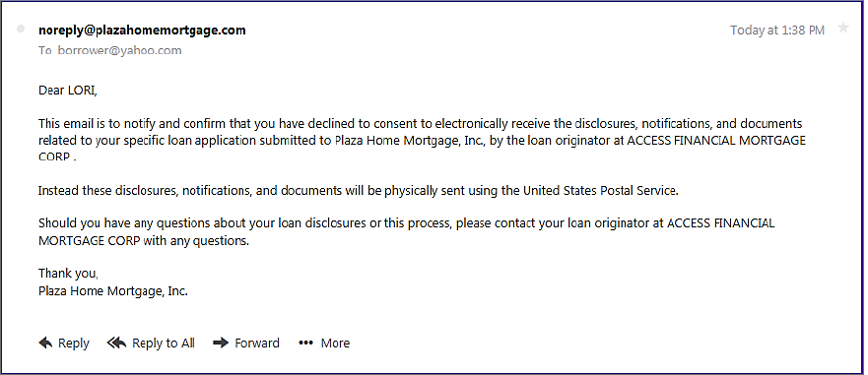Image resolution: width=868 pixels, height=375 pixels.
Task: Click the To label before the recipient address
Action: tap(45, 50)
